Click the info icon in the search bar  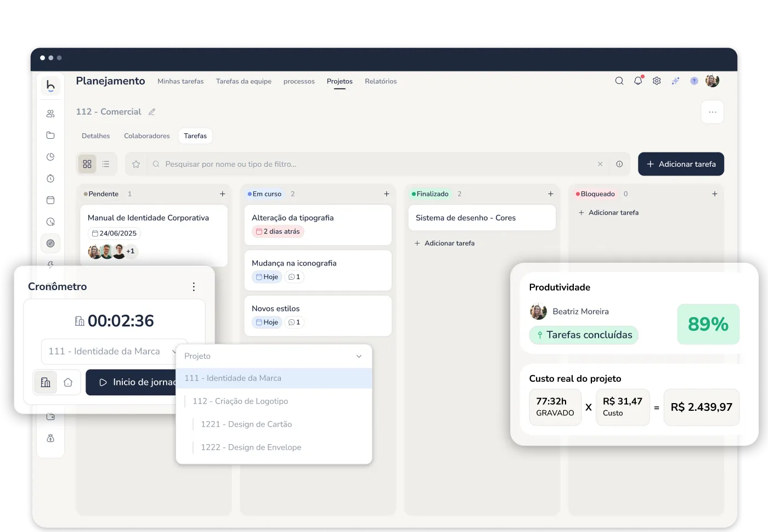[619, 164]
